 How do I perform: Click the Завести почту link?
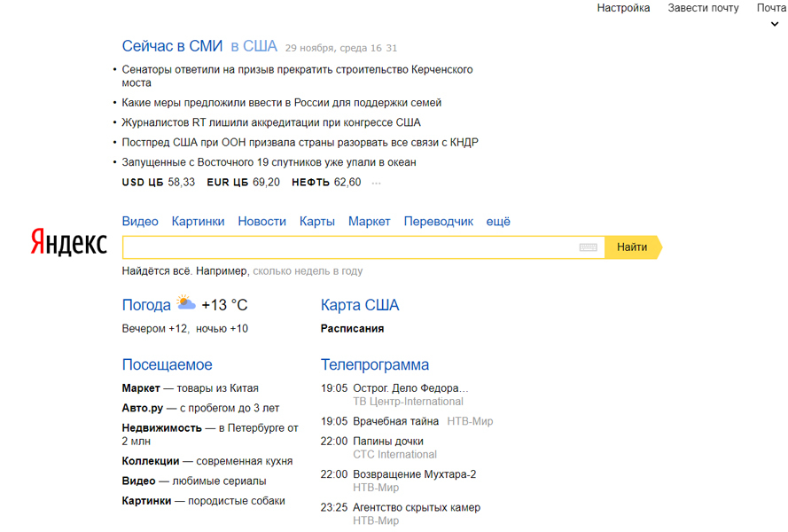pyautogui.click(x=703, y=8)
